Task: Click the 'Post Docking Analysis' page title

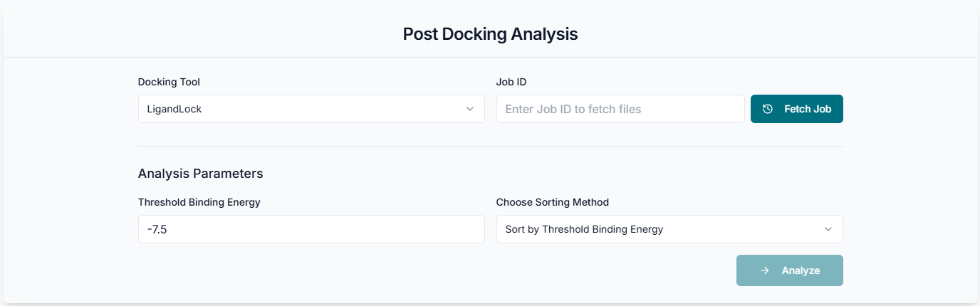Action: coord(490,33)
